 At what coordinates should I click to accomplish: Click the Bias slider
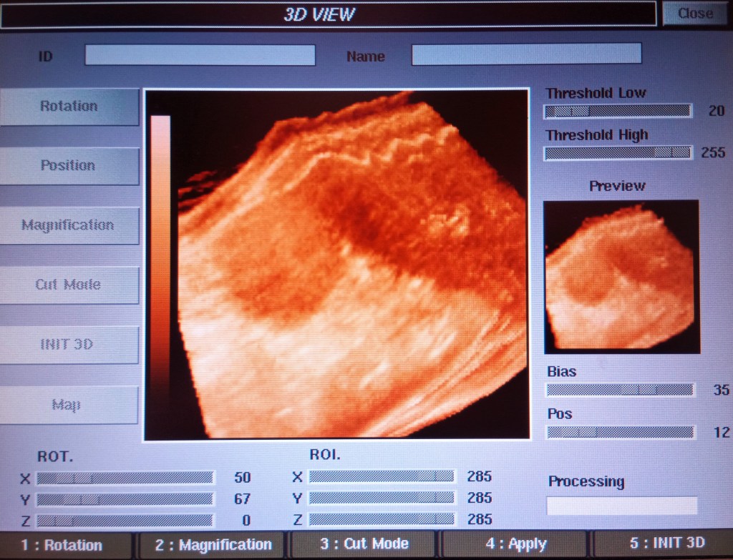click(619, 390)
